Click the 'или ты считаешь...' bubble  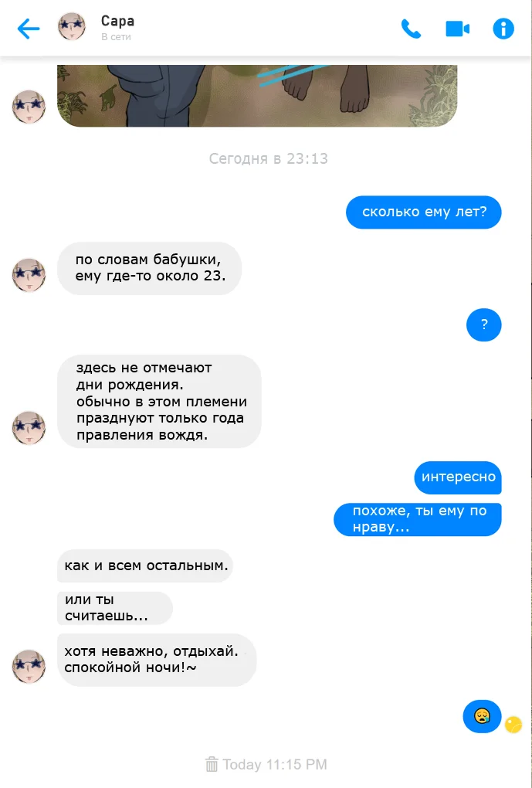(x=114, y=608)
